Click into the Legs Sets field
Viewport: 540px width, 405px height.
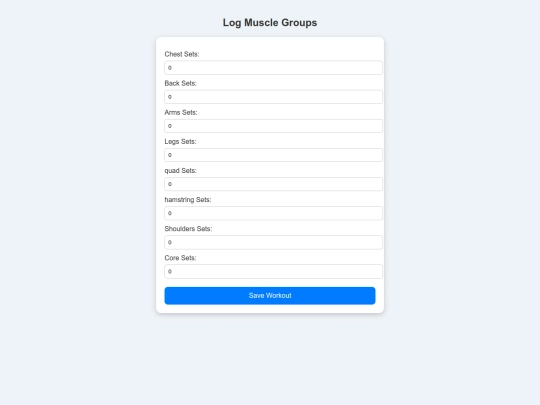point(273,155)
